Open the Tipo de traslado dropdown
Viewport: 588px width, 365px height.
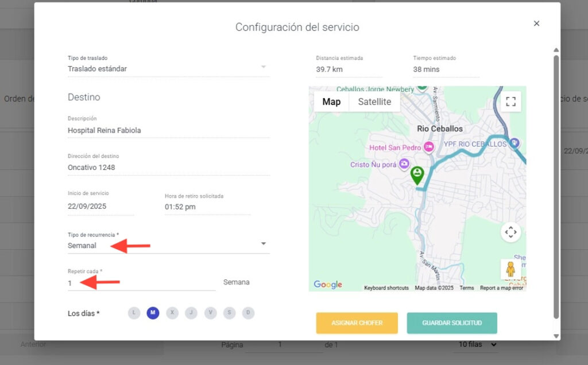point(264,67)
